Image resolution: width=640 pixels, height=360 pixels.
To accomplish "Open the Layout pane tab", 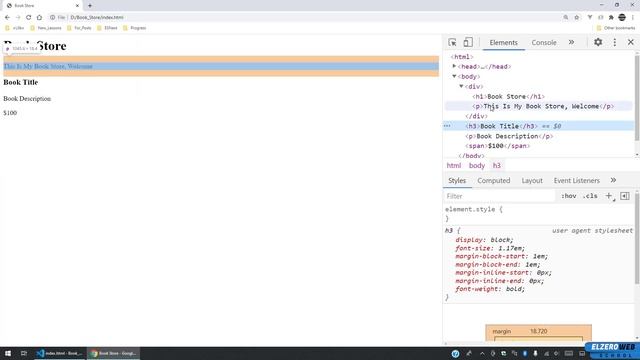I will (532, 180).
